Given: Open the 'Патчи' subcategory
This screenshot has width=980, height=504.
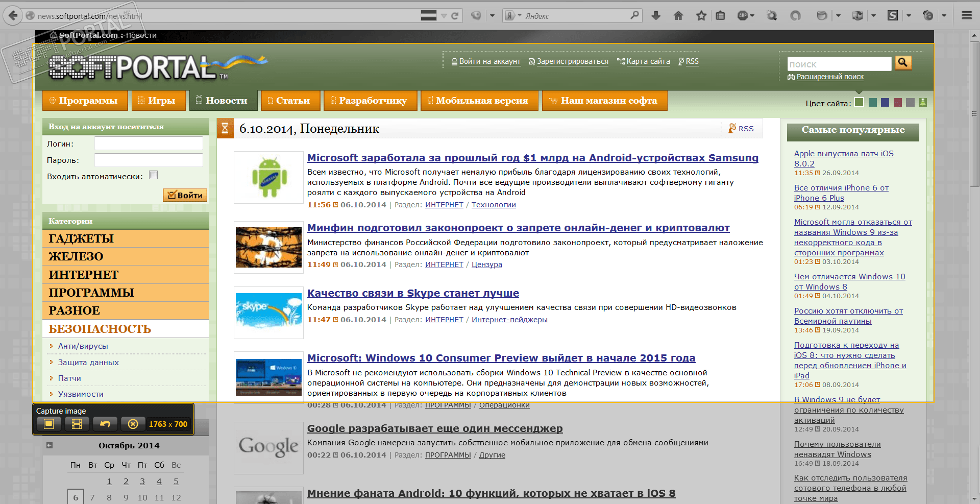Looking at the screenshot, I should pyautogui.click(x=69, y=378).
